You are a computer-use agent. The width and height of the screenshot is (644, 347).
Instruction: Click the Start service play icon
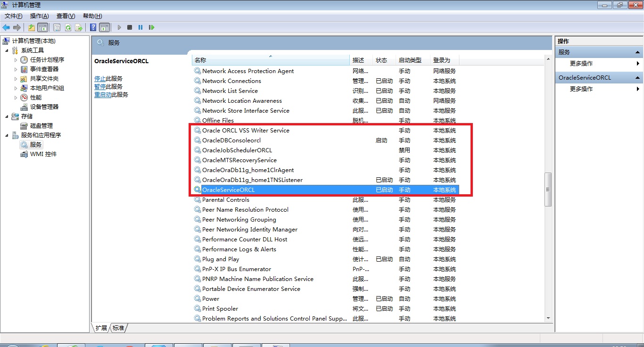point(119,27)
